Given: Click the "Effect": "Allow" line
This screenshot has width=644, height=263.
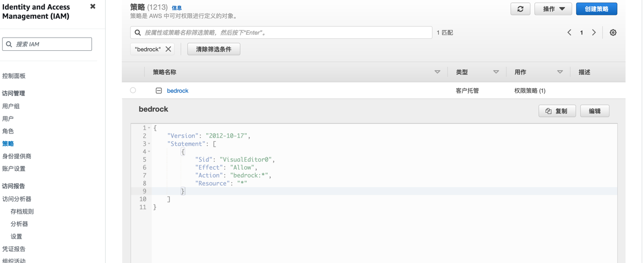Looking at the screenshot, I should point(226,168).
